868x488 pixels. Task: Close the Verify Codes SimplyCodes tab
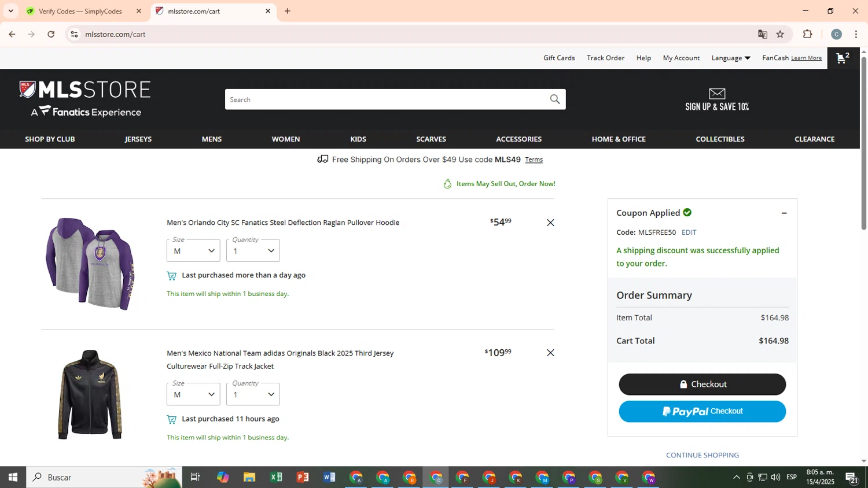[x=139, y=11]
